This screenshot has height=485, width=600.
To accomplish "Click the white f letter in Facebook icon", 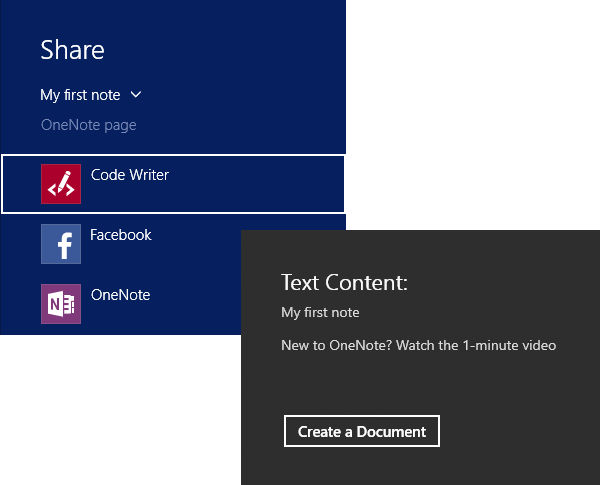I will [65, 246].
